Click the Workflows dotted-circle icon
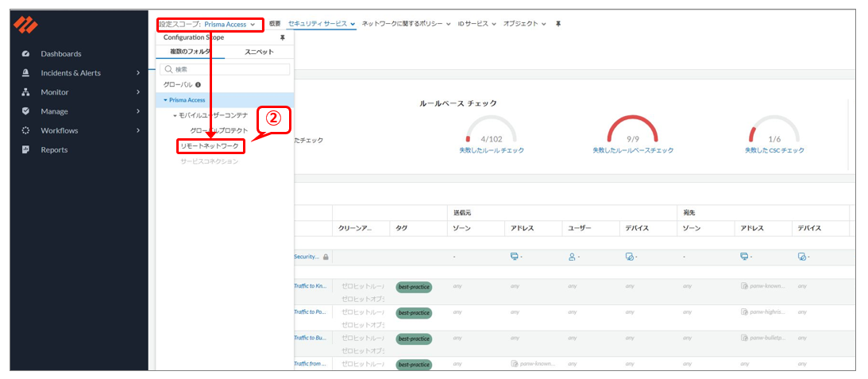The height and width of the screenshot is (379, 868). click(x=25, y=130)
